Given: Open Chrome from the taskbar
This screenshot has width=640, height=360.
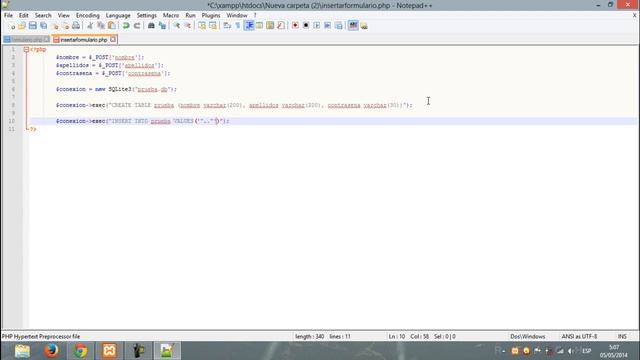Looking at the screenshot, I should click(80, 351).
